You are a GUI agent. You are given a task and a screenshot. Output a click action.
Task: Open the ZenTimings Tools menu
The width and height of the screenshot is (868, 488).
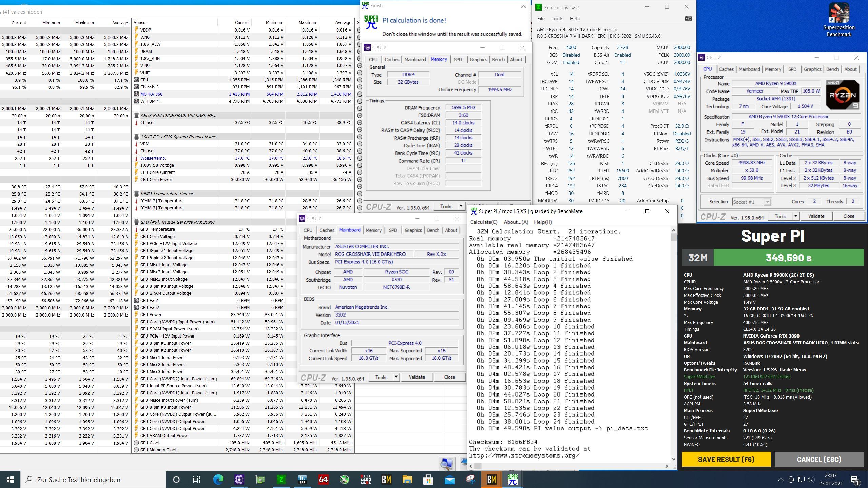click(x=557, y=19)
